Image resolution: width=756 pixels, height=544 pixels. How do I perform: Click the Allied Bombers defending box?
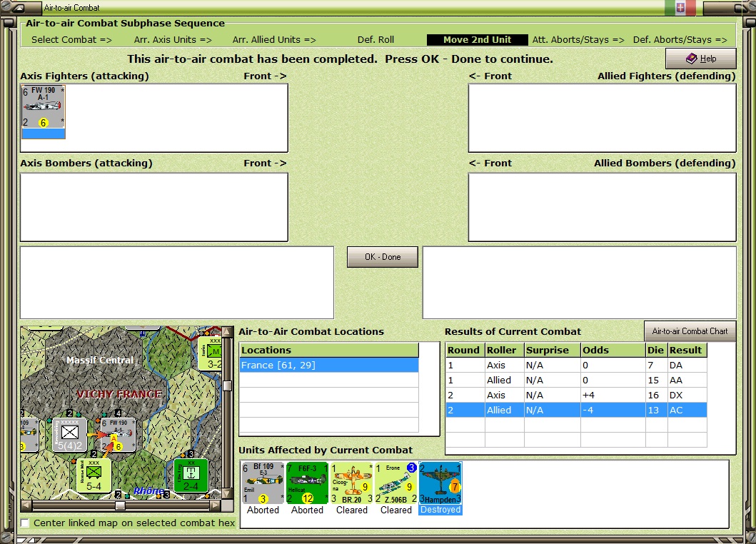pos(603,207)
